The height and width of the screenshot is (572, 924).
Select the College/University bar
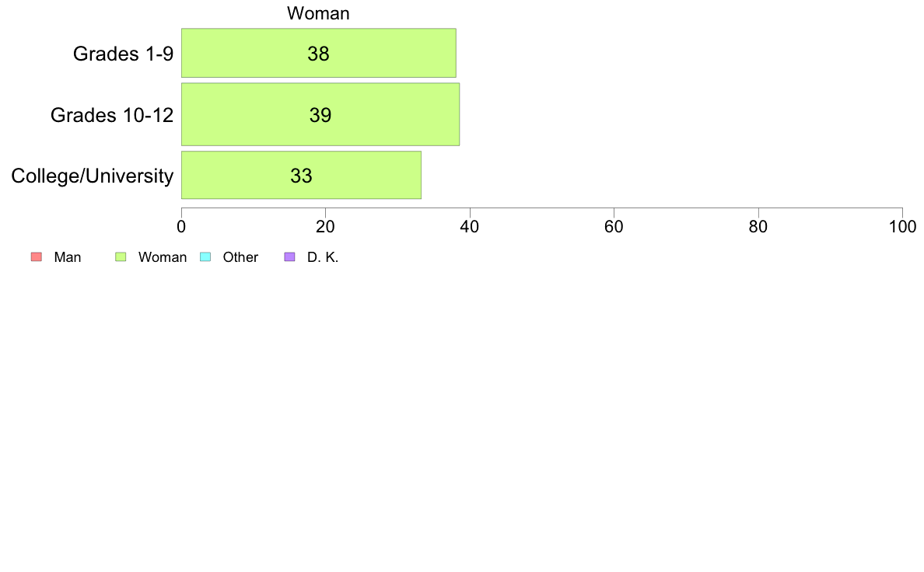[301, 175]
